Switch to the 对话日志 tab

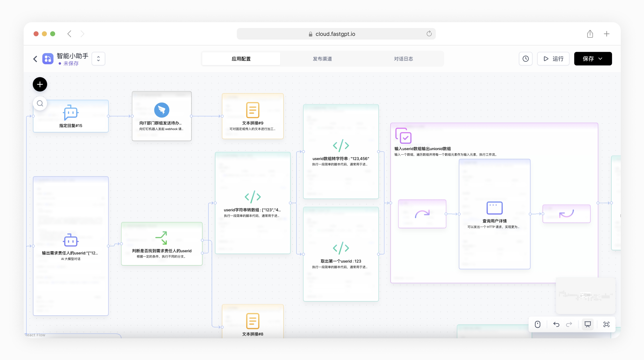[403, 59]
